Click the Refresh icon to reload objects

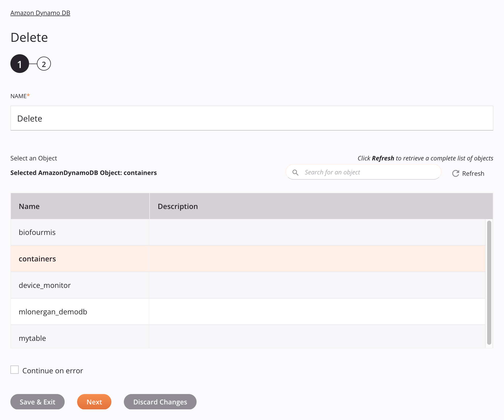click(x=455, y=173)
